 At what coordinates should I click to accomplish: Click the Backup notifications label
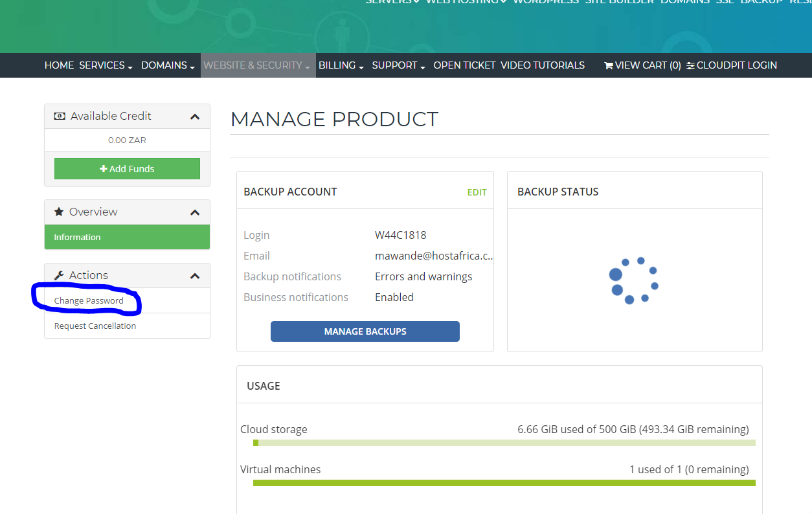pos(292,276)
